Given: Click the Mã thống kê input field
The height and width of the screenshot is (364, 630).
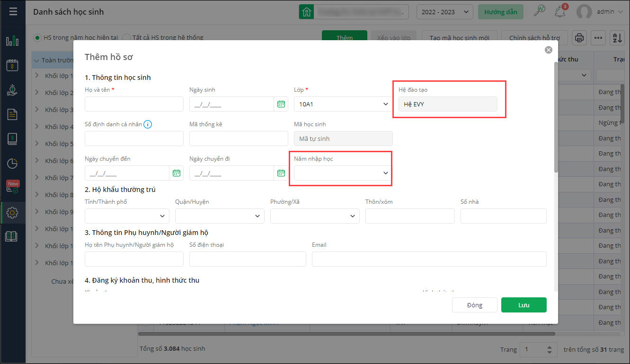Looking at the screenshot, I should (x=239, y=139).
